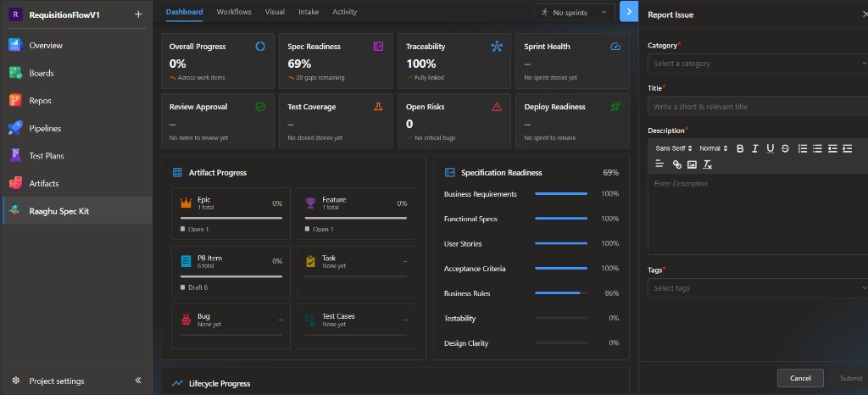Click the Business Requirements progress bar
This screenshot has height=395, width=868.
click(x=561, y=193)
